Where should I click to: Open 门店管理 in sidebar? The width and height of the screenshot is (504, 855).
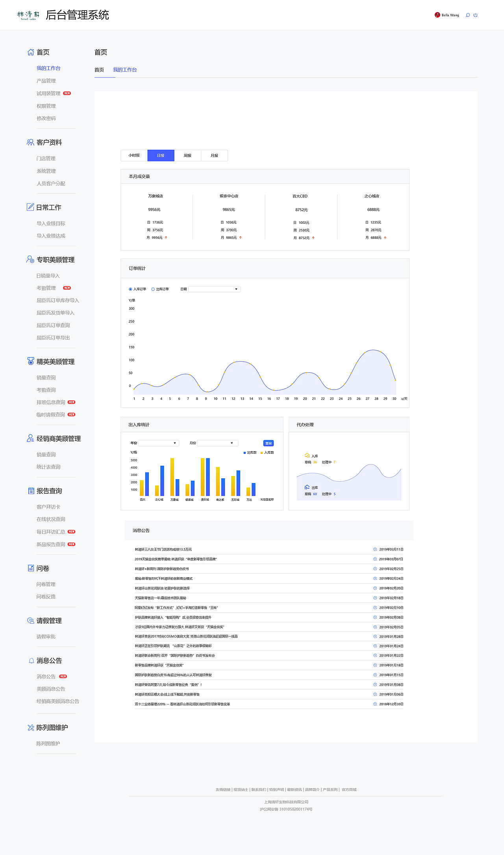46,158
